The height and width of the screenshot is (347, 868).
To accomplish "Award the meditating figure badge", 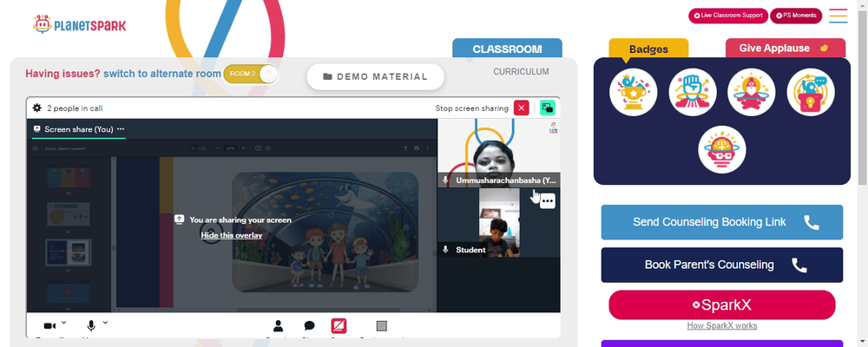I will (751, 92).
